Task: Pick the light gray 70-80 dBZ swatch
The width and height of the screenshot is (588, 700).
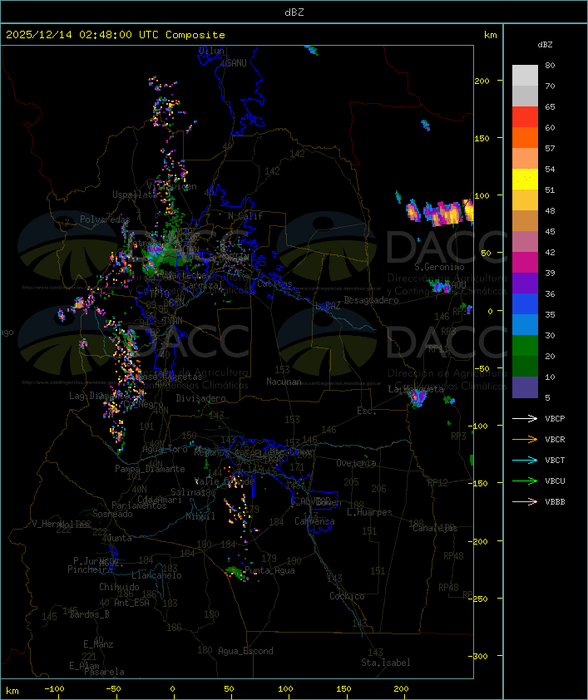Action: pos(525,76)
